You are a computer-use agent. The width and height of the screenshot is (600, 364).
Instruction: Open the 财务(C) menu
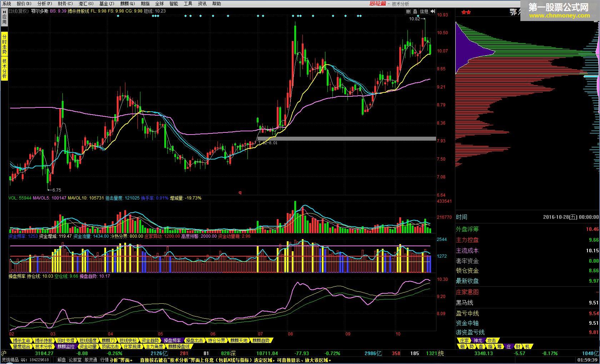tap(65, 4)
